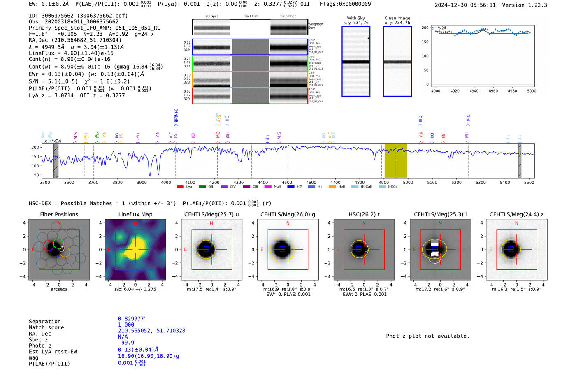Click the Smoothed column header
576x392 pixels.
(x=288, y=16)
